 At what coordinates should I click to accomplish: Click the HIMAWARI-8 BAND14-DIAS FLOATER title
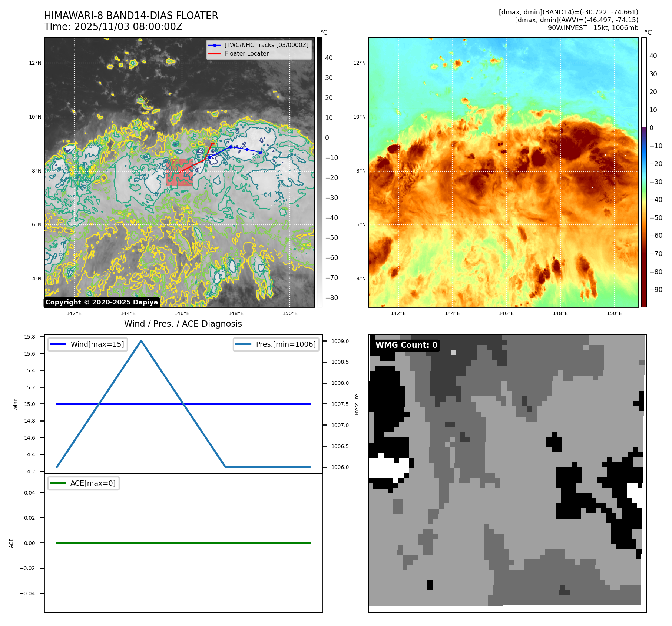(x=131, y=16)
